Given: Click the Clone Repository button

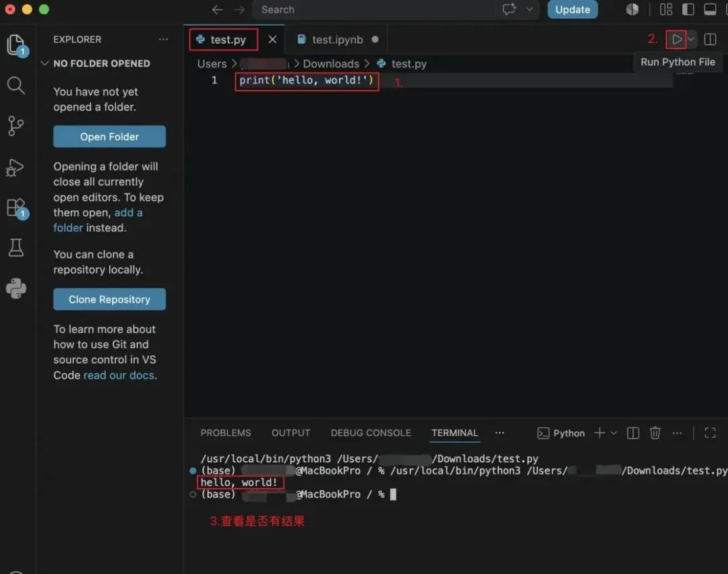Looking at the screenshot, I should coord(110,299).
